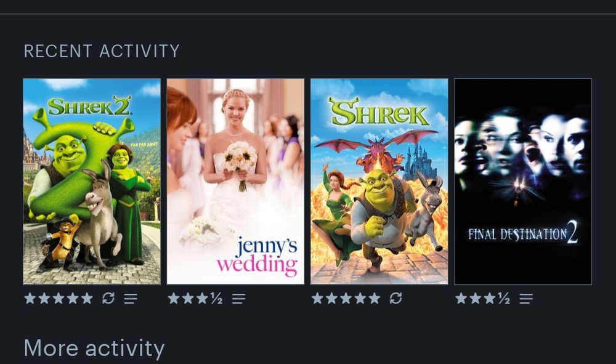This screenshot has height=364, width=616.
Task: Open the More activity link
Action: [x=94, y=349]
